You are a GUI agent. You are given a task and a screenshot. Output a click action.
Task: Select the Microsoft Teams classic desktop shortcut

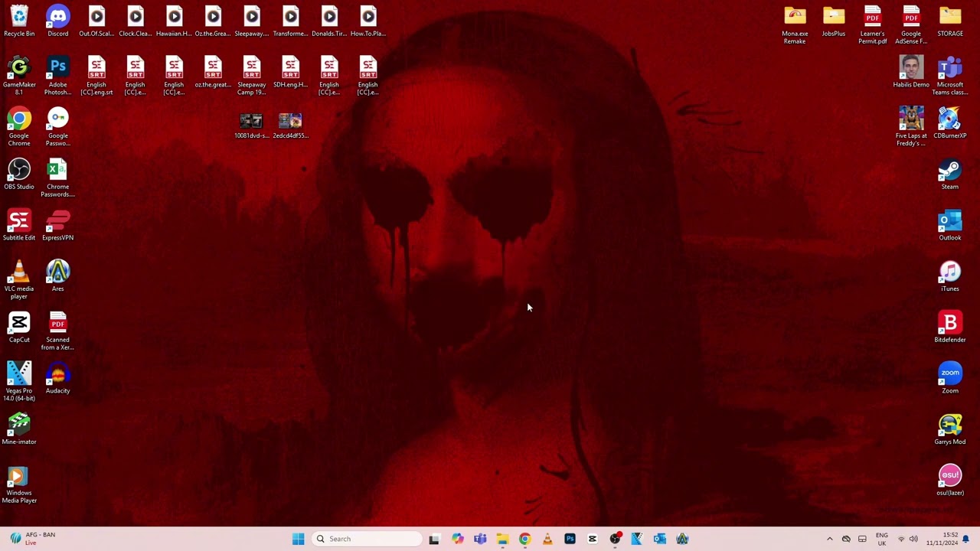(x=949, y=76)
